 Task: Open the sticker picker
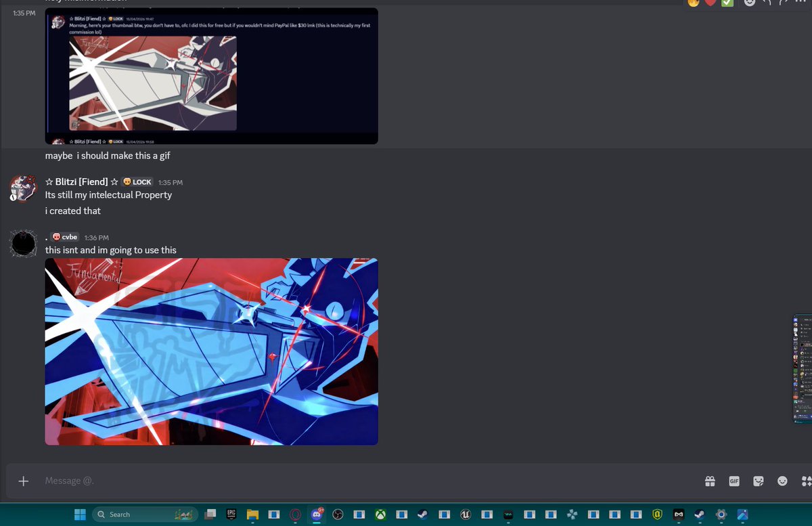click(759, 481)
